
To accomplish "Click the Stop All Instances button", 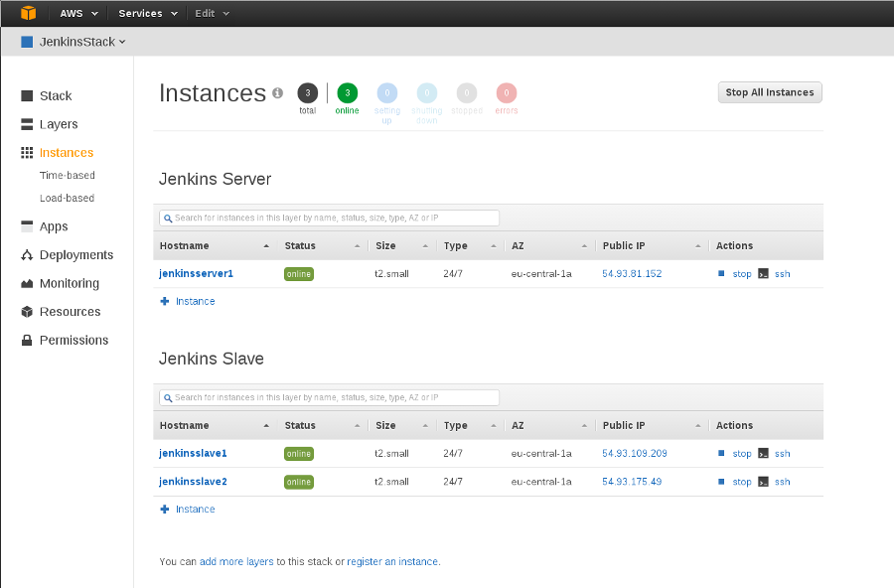I will 770,92.
